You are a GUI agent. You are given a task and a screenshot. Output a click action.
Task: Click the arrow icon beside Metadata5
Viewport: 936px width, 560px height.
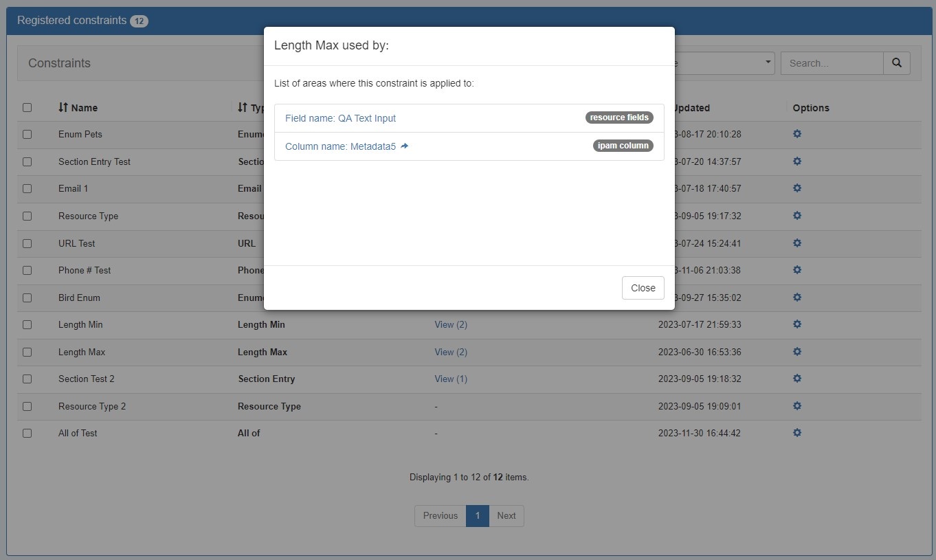405,146
